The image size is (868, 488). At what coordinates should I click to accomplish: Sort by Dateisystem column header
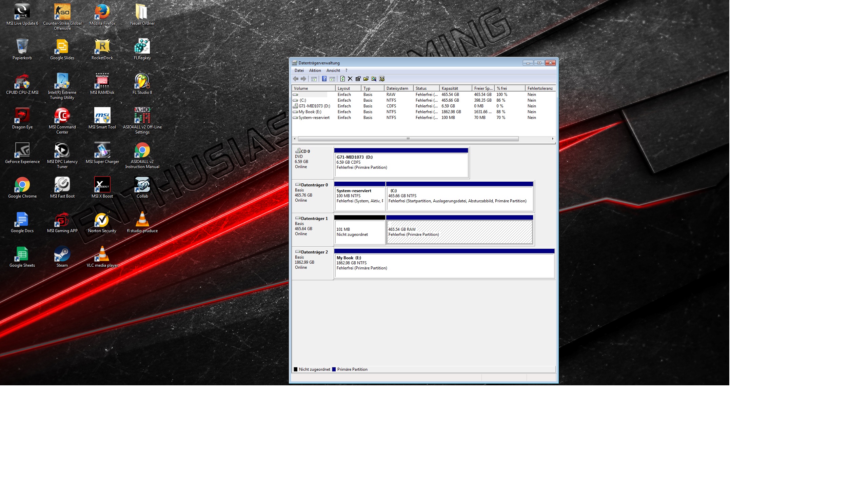[x=398, y=88]
